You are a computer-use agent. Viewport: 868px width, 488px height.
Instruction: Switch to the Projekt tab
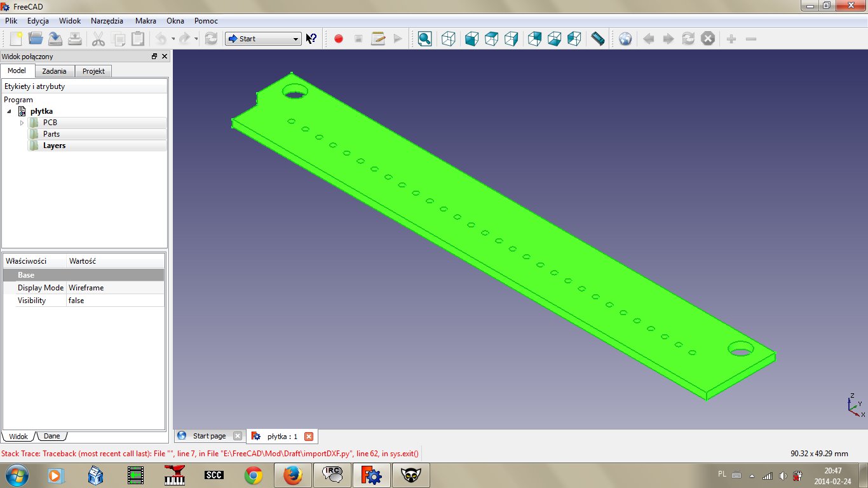coord(93,71)
